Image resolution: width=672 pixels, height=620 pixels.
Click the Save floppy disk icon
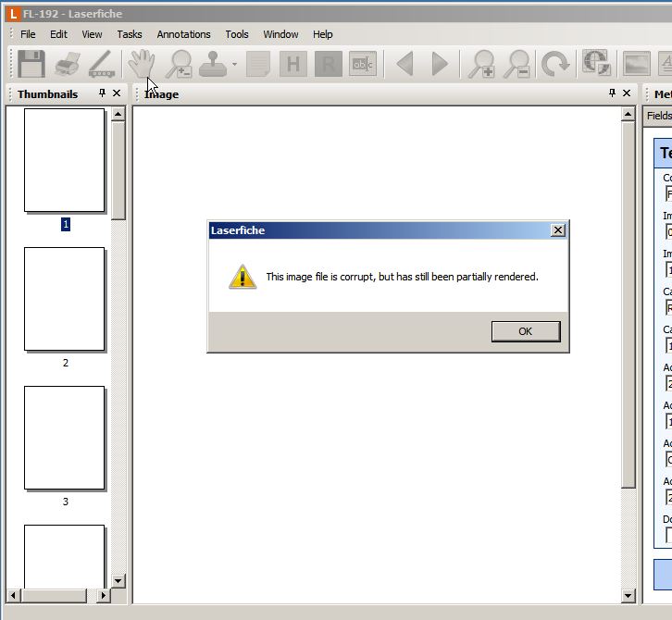[31, 64]
